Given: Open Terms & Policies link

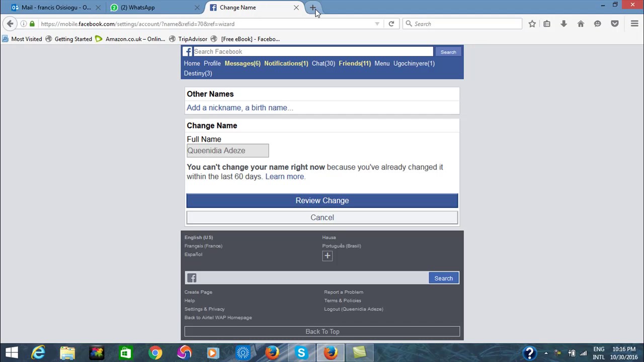Looking at the screenshot, I should click(343, 301).
